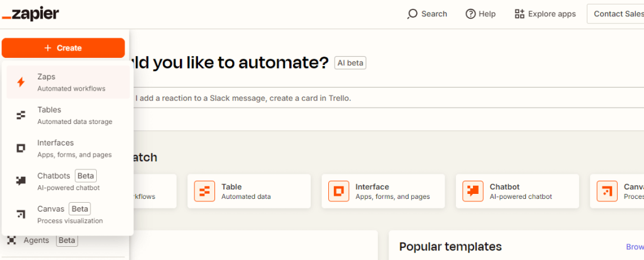644x260 pixels.
Task: Click the Explore apps grid icon
Action: pos(519,14)
